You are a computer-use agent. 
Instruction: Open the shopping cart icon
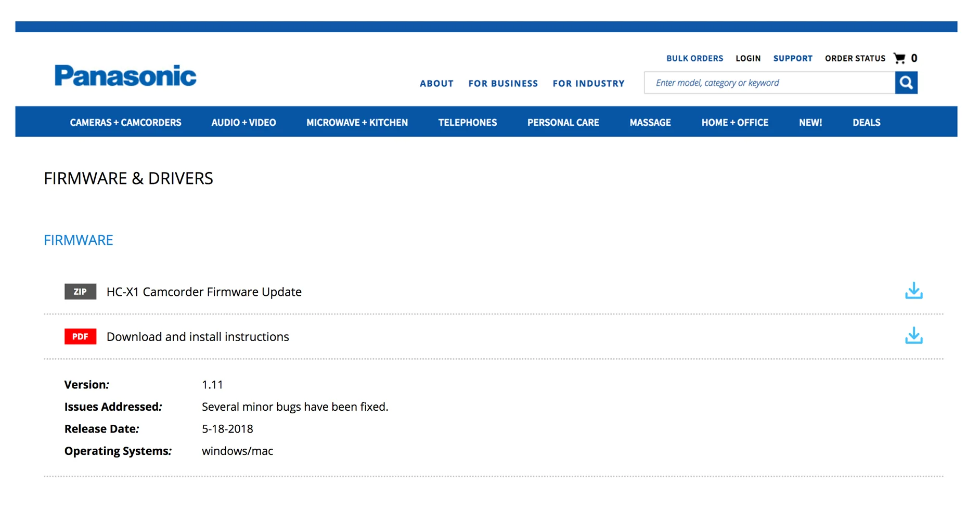point(899,58)
